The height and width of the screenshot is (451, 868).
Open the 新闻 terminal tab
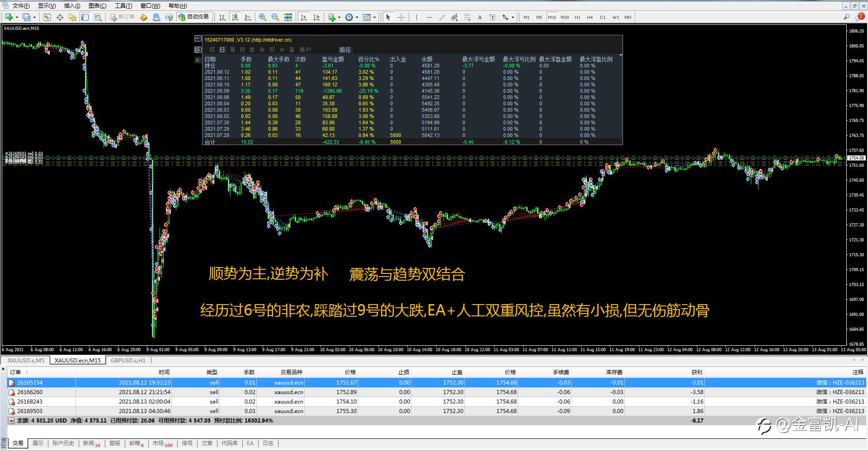[91, 443]
